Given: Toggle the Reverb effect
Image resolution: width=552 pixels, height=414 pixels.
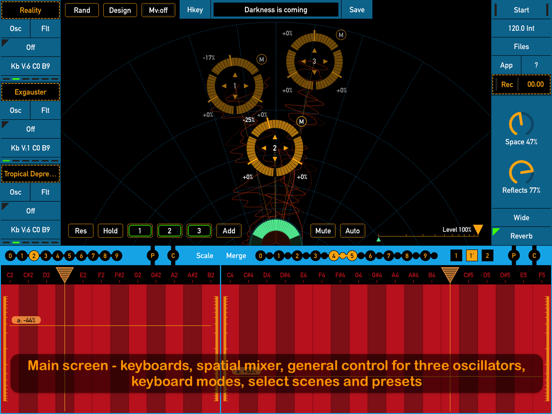Looking at the screenshot, I should pos(521,236).
